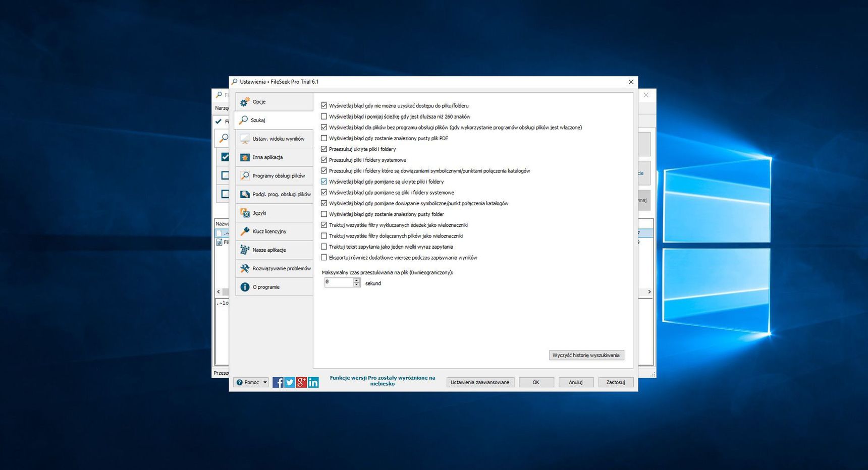Close the Ustawienia dialog with X

tap(631, 82)
